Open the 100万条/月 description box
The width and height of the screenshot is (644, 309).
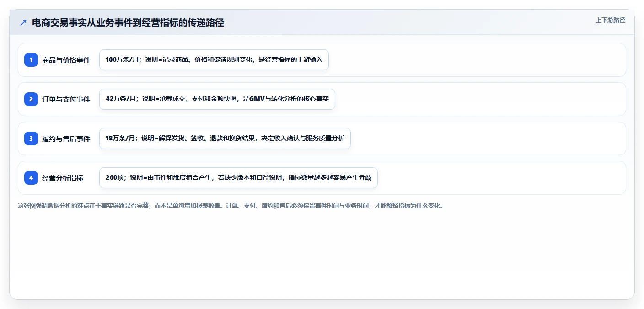[214, 60]
